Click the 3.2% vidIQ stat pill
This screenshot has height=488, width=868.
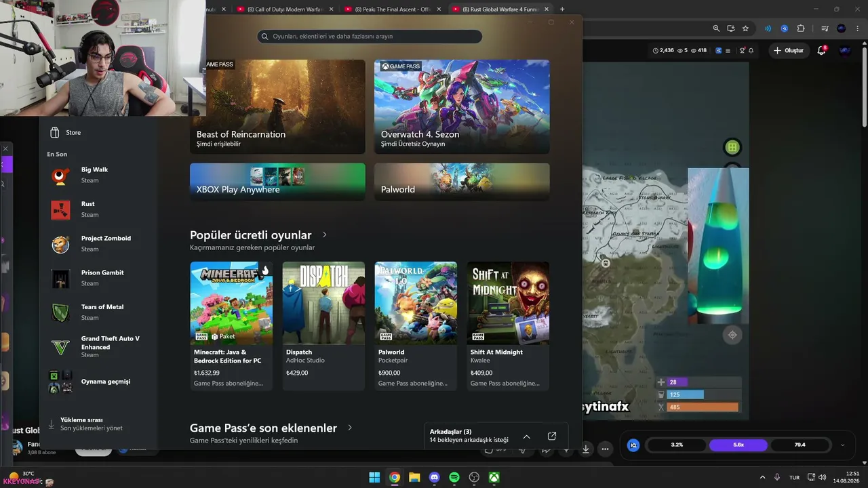coord(677,445)
